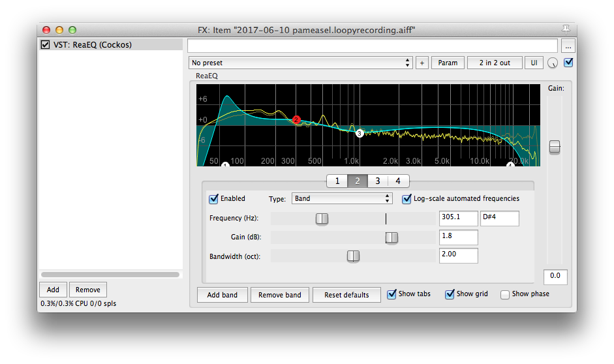Click the gain value field 1.8
Screen dimensions: 614x364
pos(458,237)
